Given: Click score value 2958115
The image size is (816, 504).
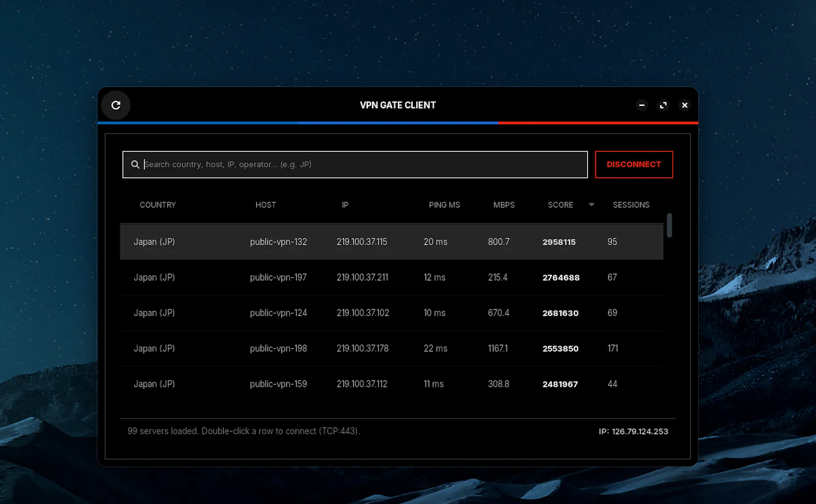Looking at the screenshot, I should [559, 242].
